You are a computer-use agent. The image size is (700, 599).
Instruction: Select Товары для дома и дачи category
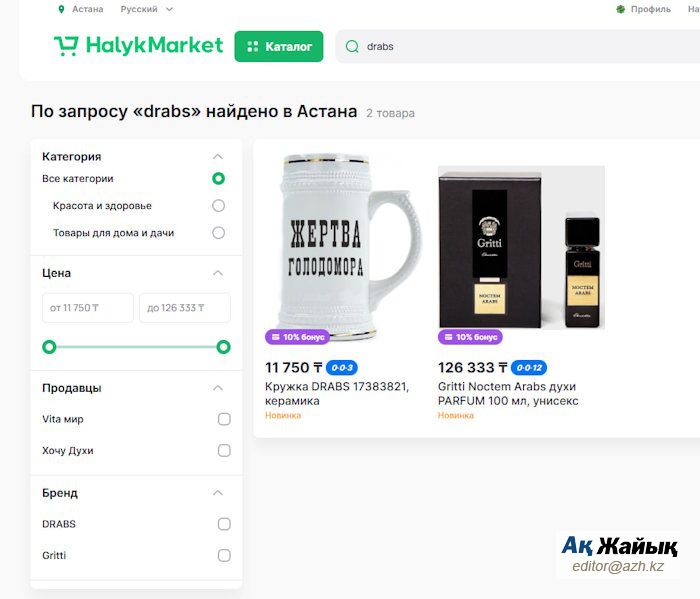tap(218, 233)
